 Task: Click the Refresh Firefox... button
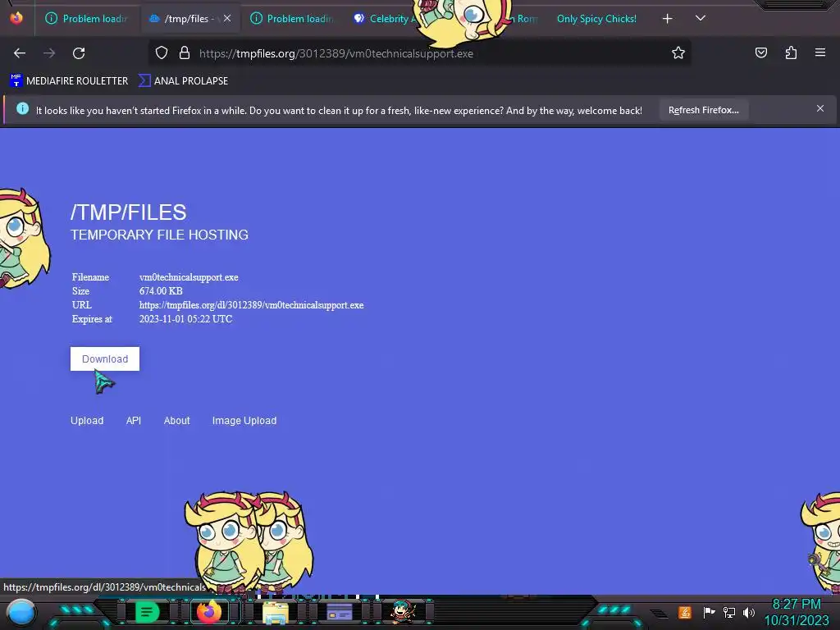(x=703, y=110)
